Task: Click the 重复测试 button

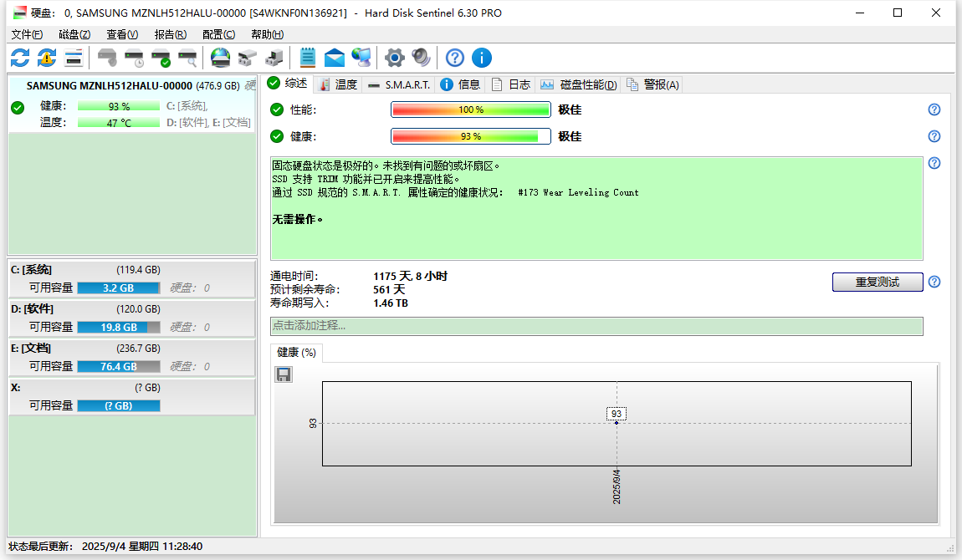Action: tap(877, 282)
